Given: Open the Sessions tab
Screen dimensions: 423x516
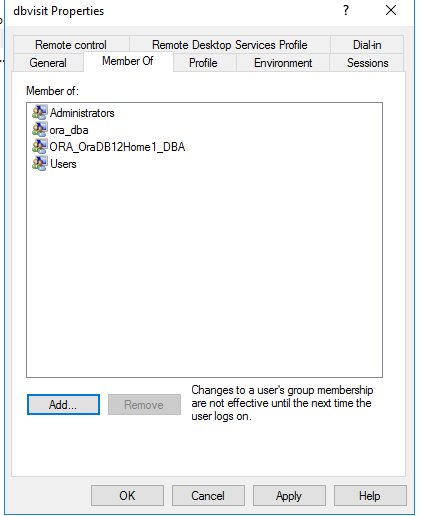Looking at the screenshot, I should click(367, 63).
